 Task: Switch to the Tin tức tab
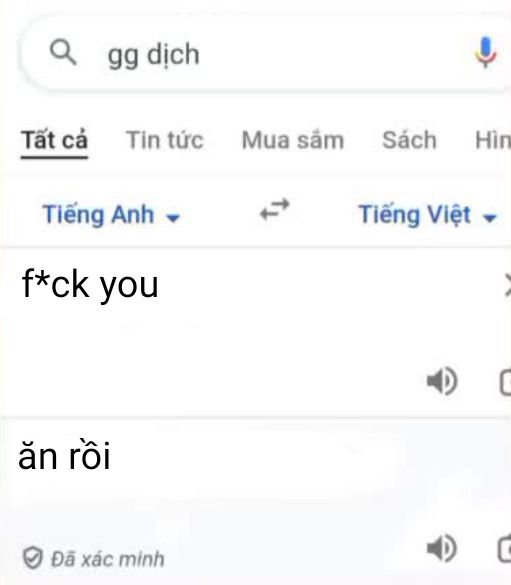(165, 140)
